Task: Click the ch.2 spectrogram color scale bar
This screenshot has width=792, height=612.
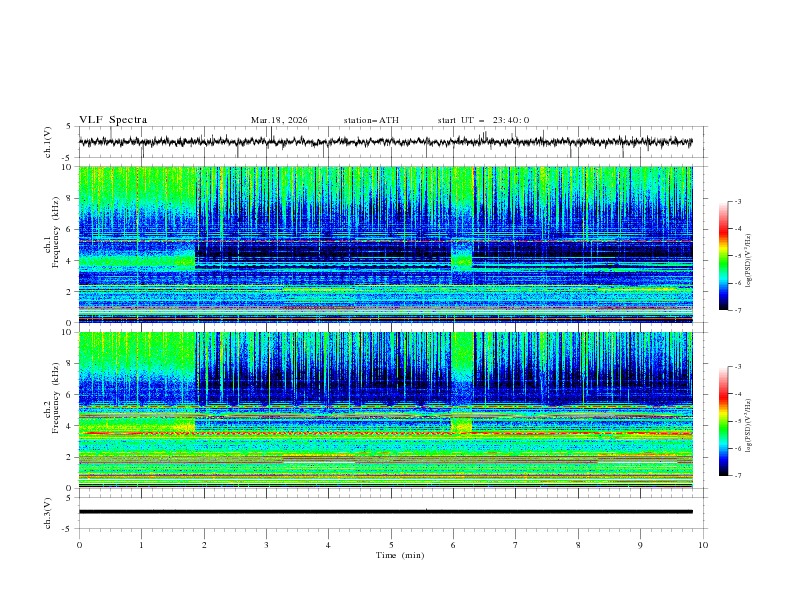Action: (x=723, y=421)
